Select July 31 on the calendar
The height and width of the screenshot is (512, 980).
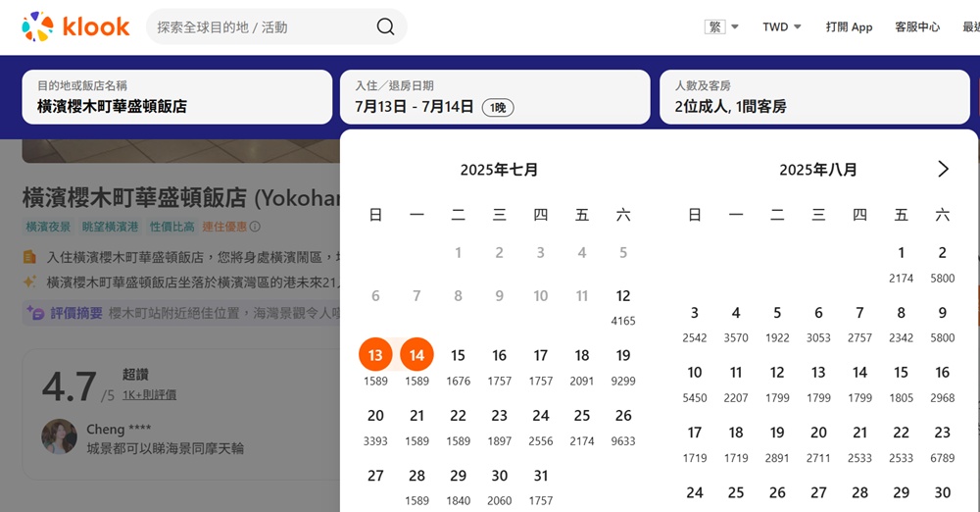541,486
